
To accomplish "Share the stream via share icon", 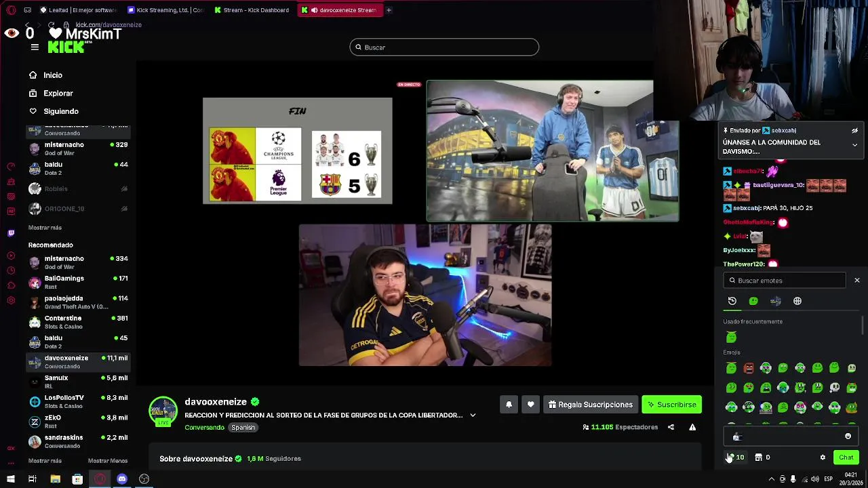I will click(671, 427).
